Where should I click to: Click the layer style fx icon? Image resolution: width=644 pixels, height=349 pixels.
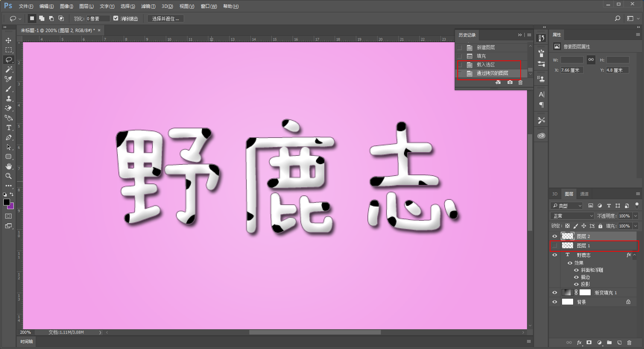579,342
